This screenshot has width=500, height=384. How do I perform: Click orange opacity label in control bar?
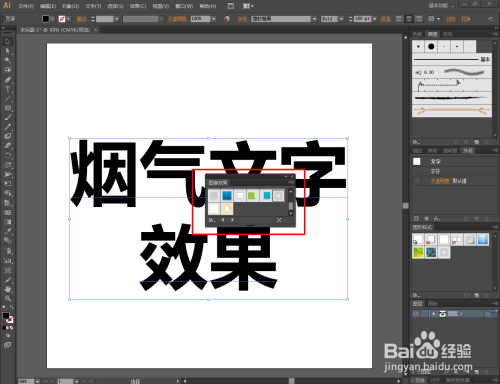(177, 19)
